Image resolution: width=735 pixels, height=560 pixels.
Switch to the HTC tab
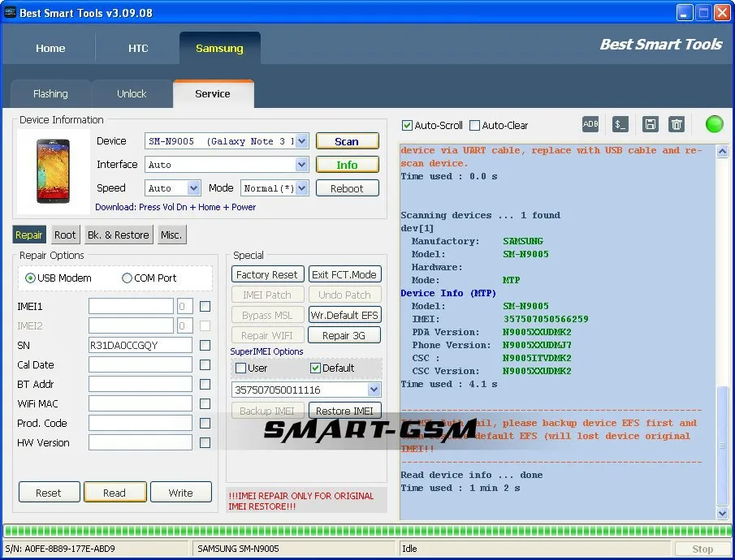pos(138,48)
